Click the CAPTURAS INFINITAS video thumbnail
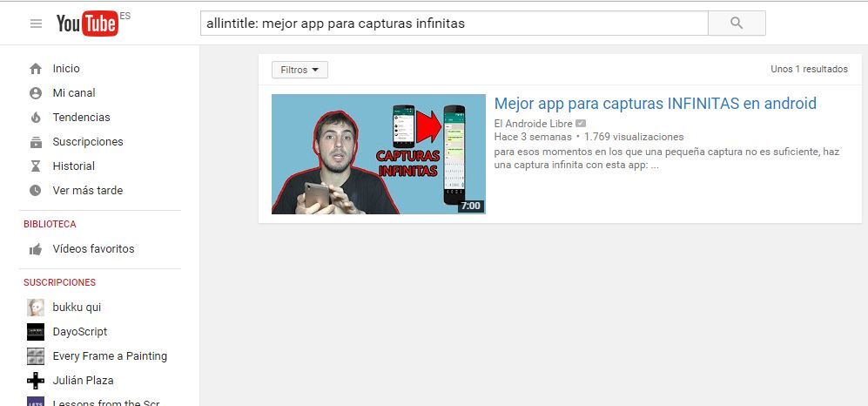 click(x=378, y=153)
